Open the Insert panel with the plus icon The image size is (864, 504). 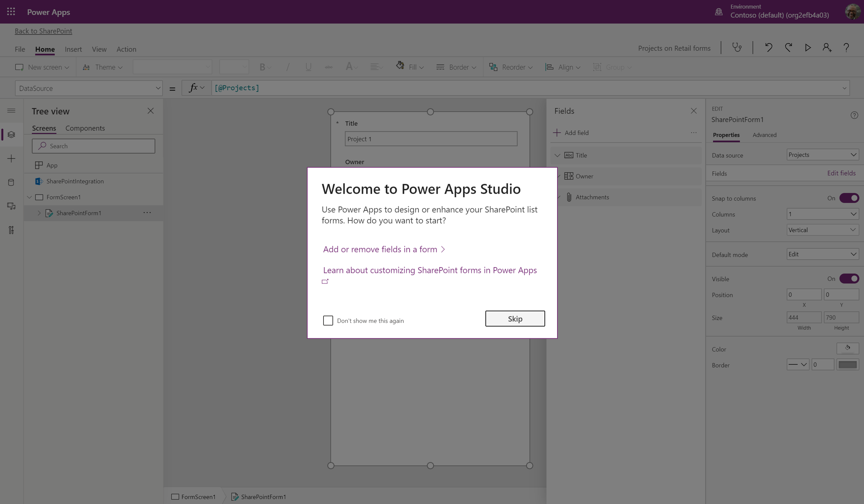11,158
